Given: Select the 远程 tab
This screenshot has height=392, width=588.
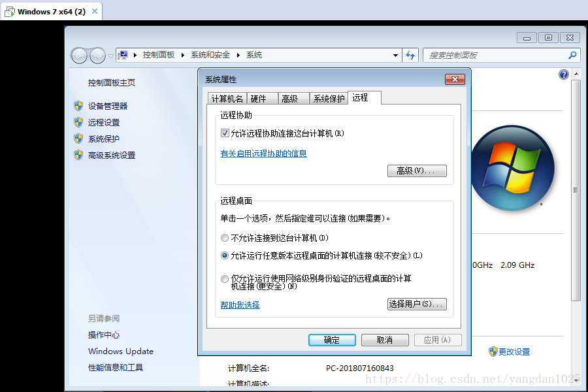Looking at the screenshot, I should (x=364, y=97).
